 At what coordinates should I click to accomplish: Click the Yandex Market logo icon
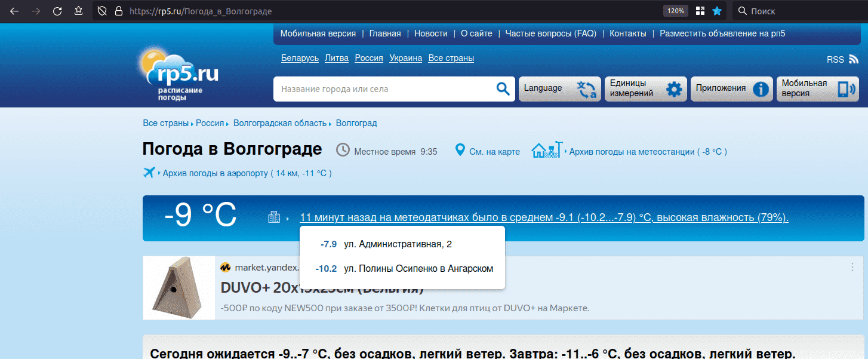click(226, 267)
